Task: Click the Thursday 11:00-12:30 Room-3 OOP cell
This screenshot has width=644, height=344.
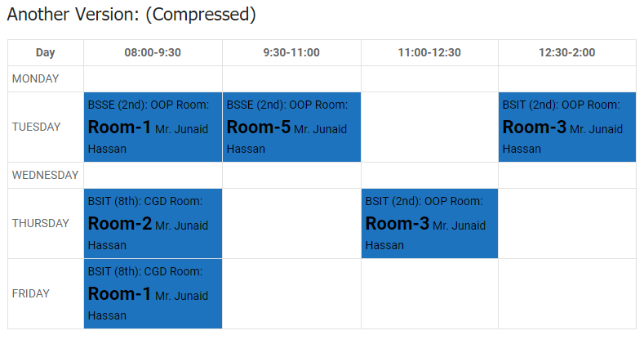Action: pos(429,224)
